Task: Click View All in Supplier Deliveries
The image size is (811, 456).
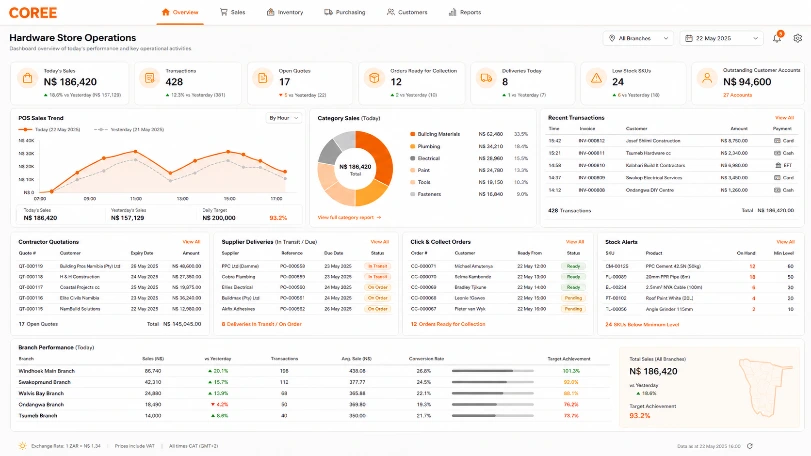Action: click(x=380, y=241)
